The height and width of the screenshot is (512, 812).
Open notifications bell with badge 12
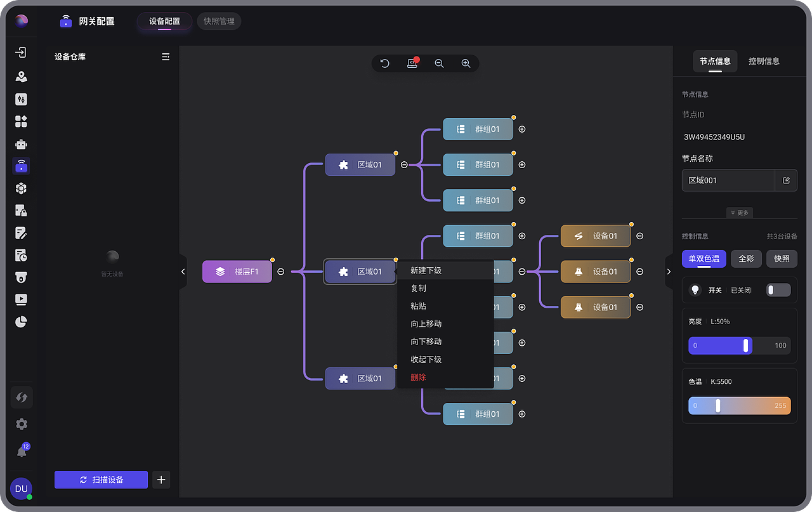(22, 451)
